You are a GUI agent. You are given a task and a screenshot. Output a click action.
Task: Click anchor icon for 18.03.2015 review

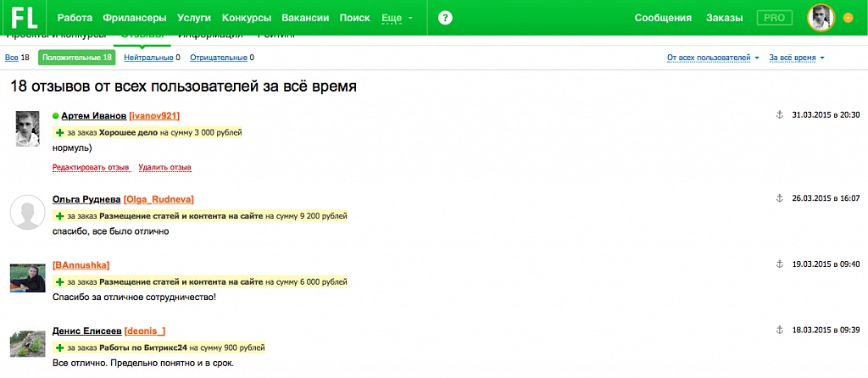tap(778, 330)
